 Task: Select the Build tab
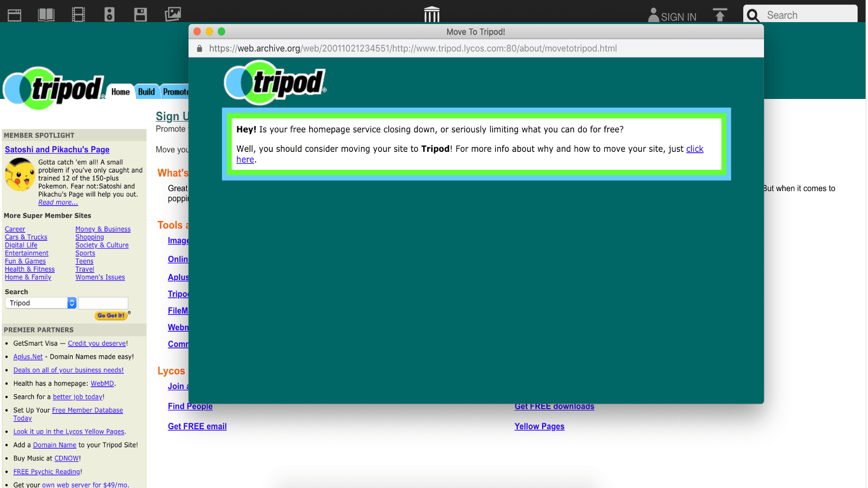pyautogui.click(x=146, y=92)
